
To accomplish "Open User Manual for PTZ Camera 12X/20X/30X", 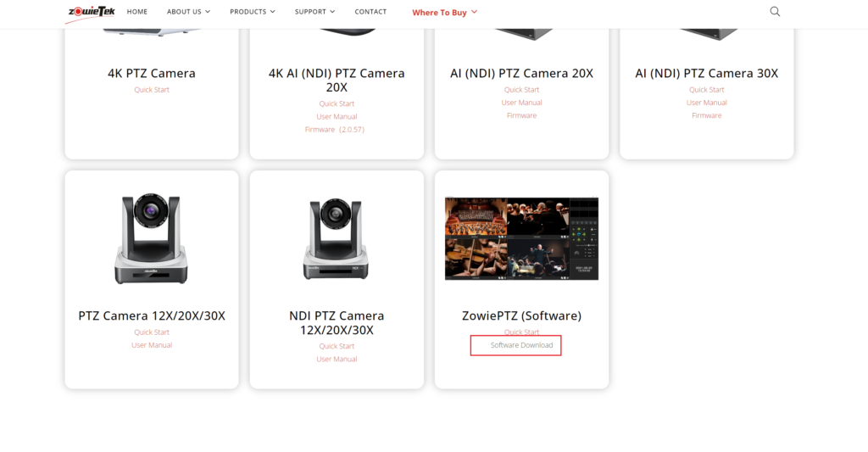I will 152,345.
